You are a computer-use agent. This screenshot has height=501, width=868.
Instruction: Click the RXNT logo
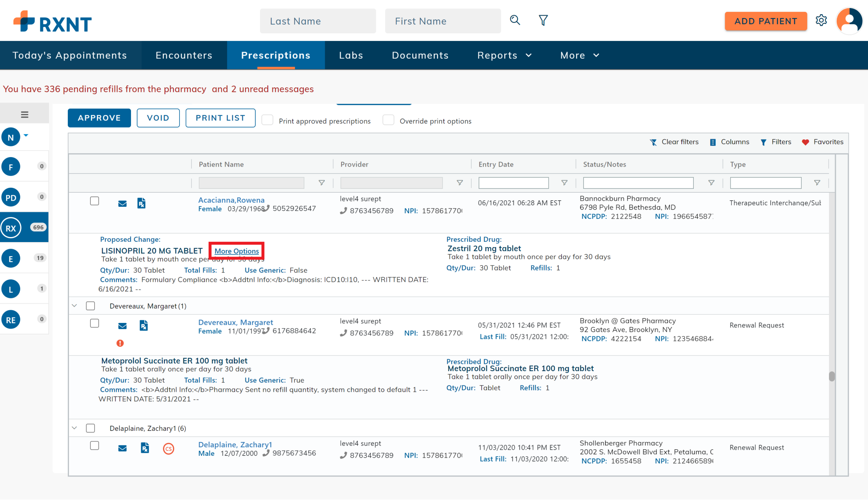coord(52,21)
